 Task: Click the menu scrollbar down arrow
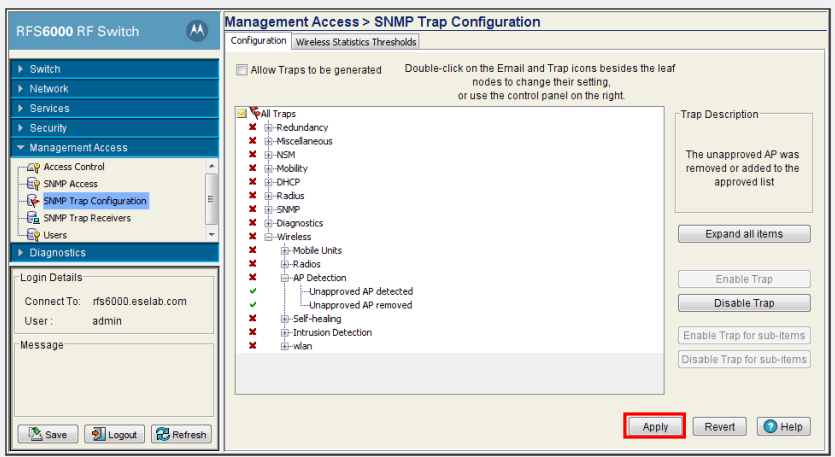[212, 235]
